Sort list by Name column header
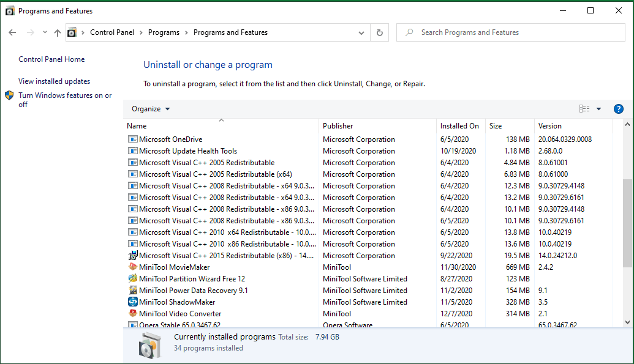This screenshot has width=634, height=364. 221,125
